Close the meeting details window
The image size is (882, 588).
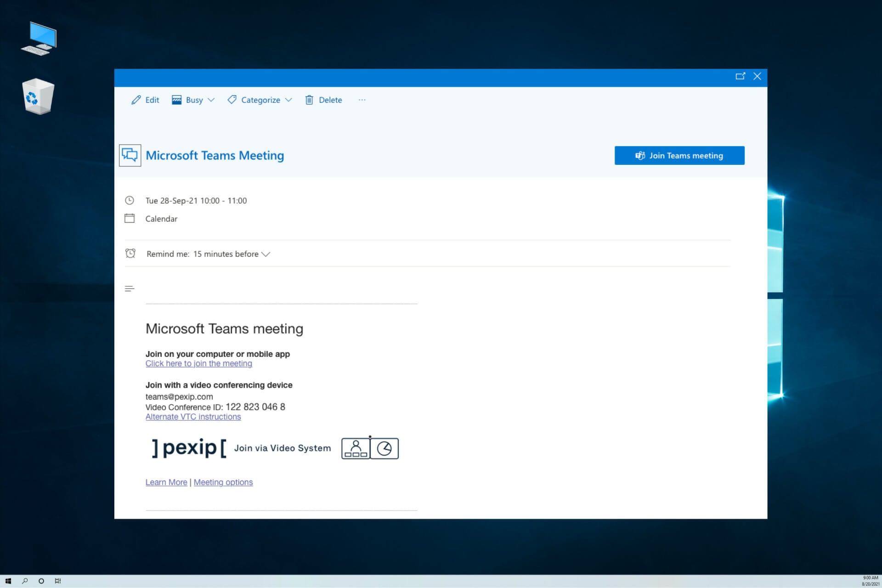click(x=757, y=76)
